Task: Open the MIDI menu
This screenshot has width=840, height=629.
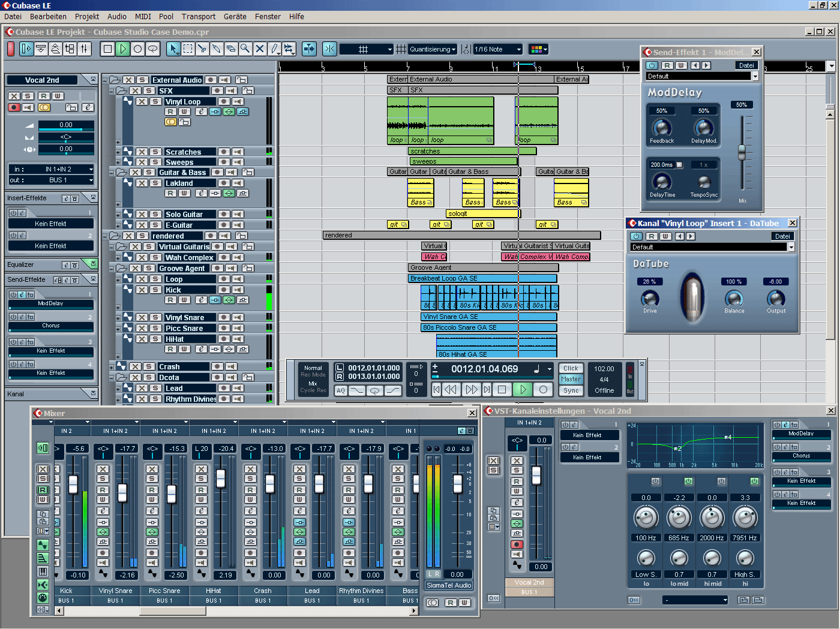Action: (143, 17)
